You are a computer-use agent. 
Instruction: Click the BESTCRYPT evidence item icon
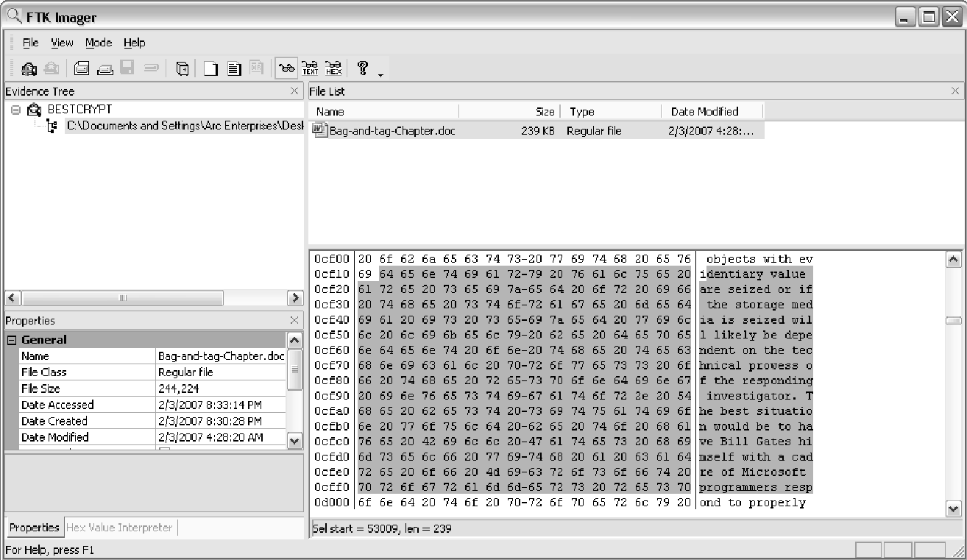pyautogui.click(x=35, y=110)
